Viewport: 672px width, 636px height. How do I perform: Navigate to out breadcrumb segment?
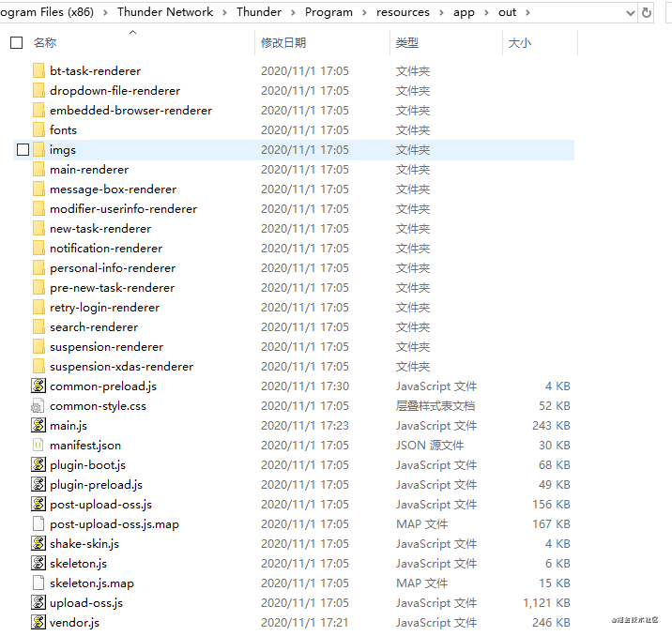point(507,12)
